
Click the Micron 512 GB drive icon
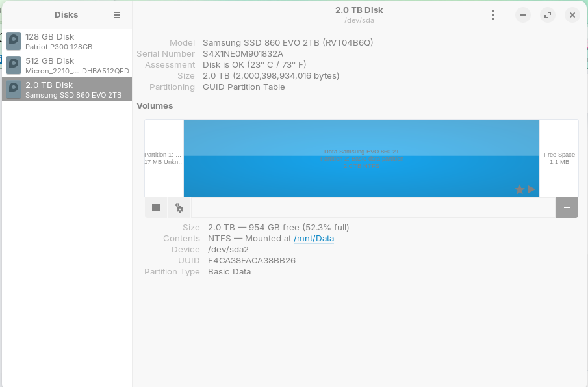tap(13, 65)
